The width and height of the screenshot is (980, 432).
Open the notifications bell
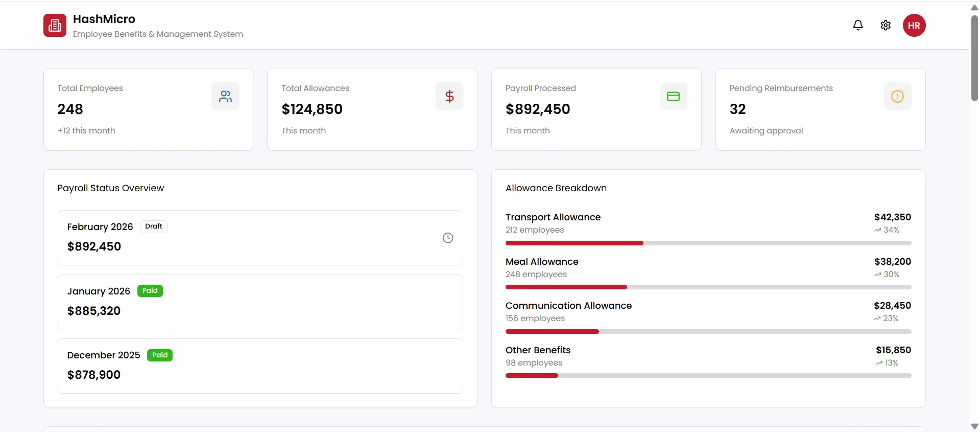tap(858, 26)
